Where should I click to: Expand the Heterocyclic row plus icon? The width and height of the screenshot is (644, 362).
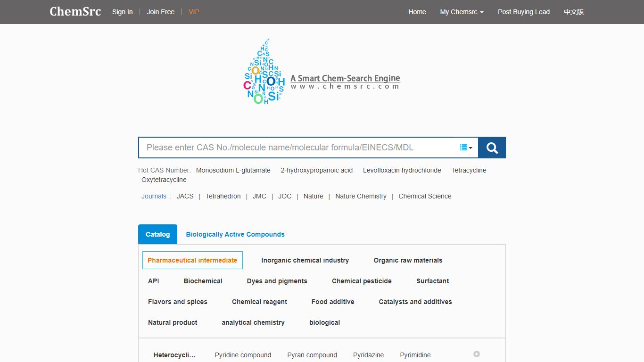[477, 354]
